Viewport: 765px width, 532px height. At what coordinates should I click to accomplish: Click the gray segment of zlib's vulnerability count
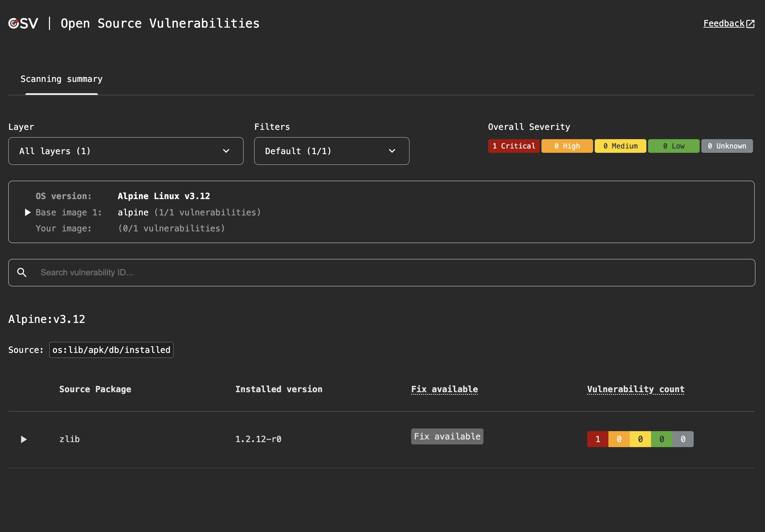(x=682, y=439)
